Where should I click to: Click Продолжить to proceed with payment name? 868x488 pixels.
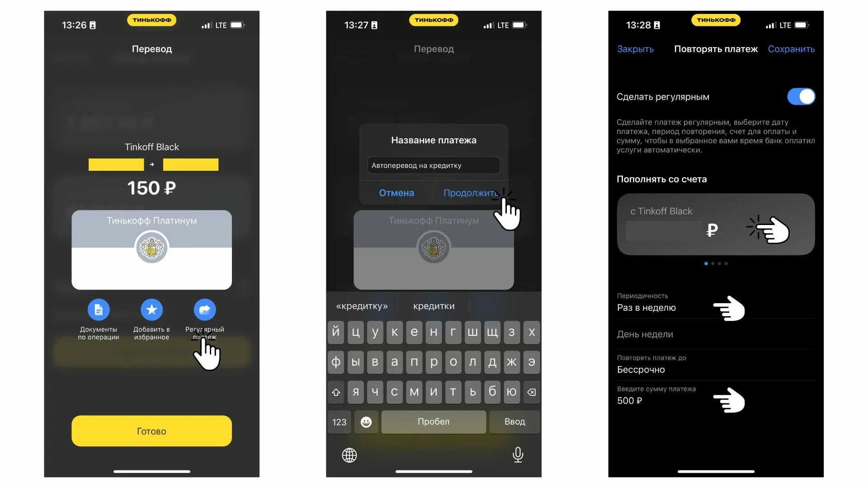pos(470,192)
